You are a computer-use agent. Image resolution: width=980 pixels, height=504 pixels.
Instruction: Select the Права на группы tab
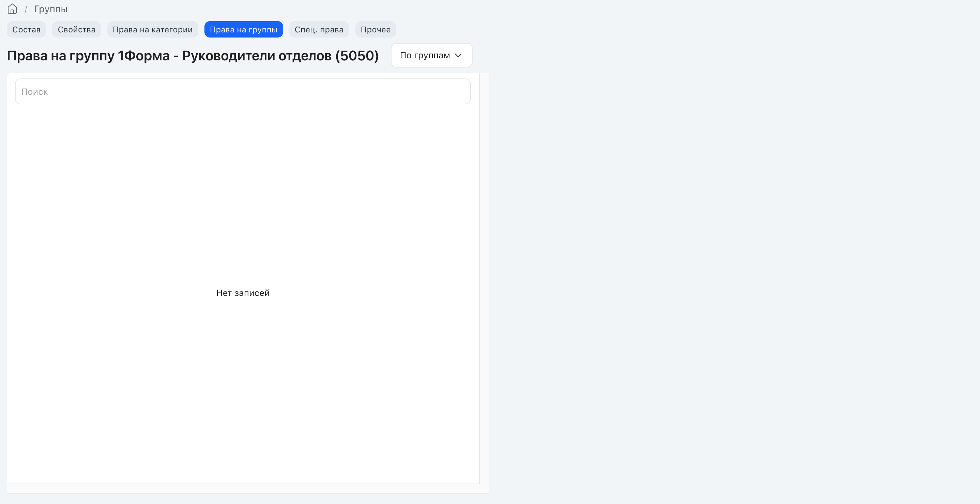tap(244, 29)
